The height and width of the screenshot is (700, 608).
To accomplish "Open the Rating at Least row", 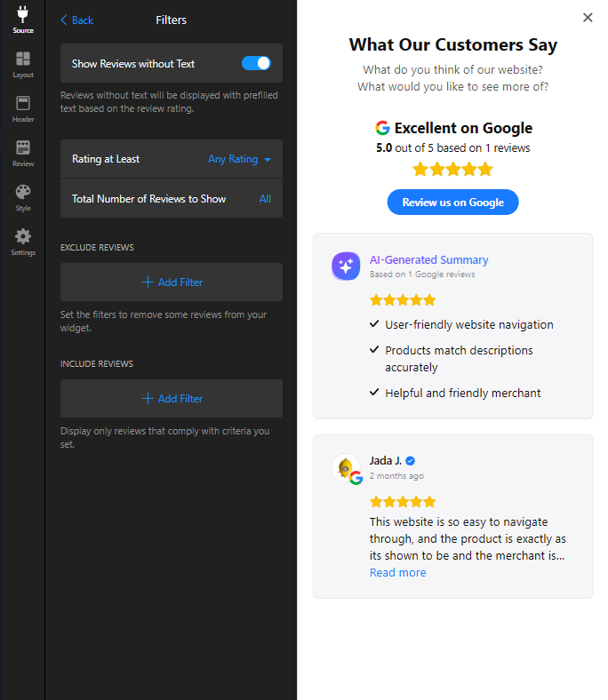I will (x=172, y=159).
